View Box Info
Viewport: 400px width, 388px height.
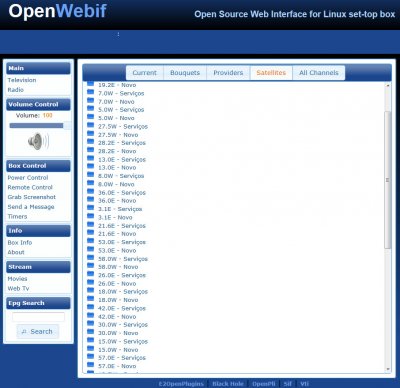20,242
